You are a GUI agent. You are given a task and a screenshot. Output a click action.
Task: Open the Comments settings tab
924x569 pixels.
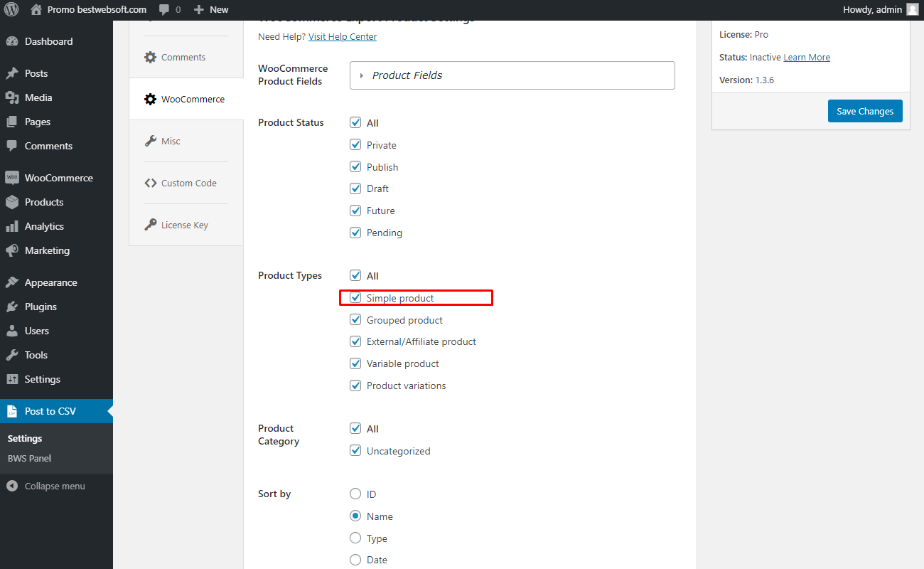coord(186,58)
